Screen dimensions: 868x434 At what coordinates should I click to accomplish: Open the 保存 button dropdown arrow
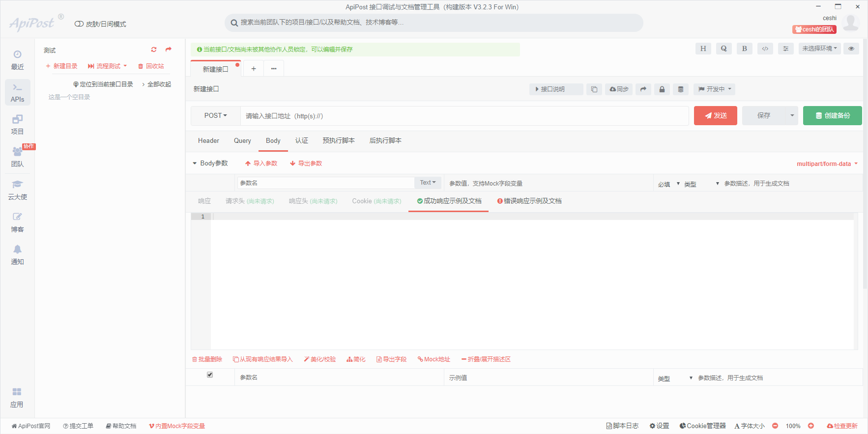(792, 116)
